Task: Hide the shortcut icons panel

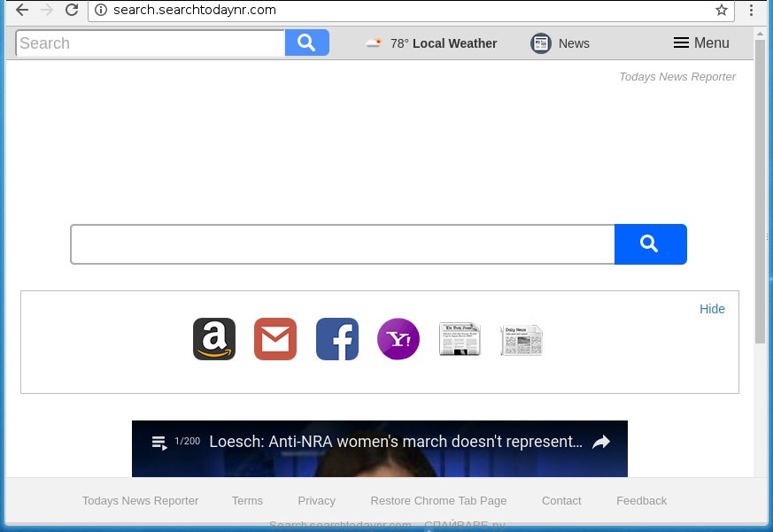Action: click(712, 309)
